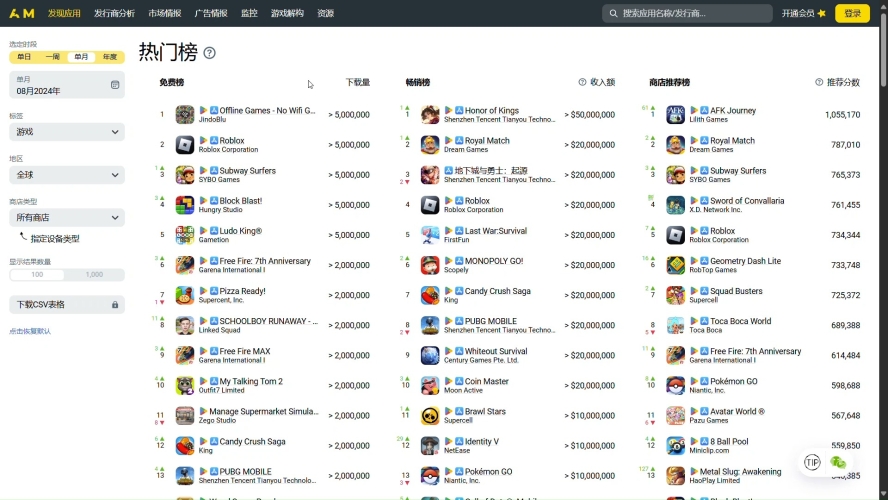The width and height of the screenshot is (888, 500).
Task: Show 100 results option
Action: [37, 275]
